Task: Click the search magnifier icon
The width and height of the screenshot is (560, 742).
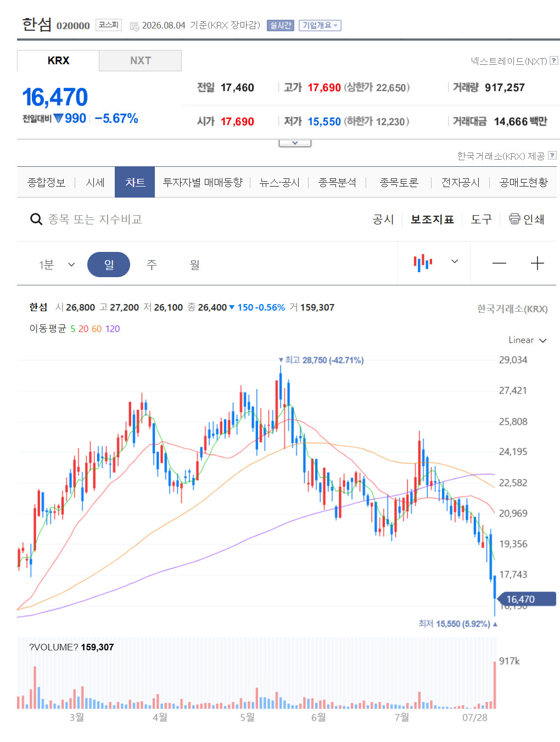Action: pos(36,220)
